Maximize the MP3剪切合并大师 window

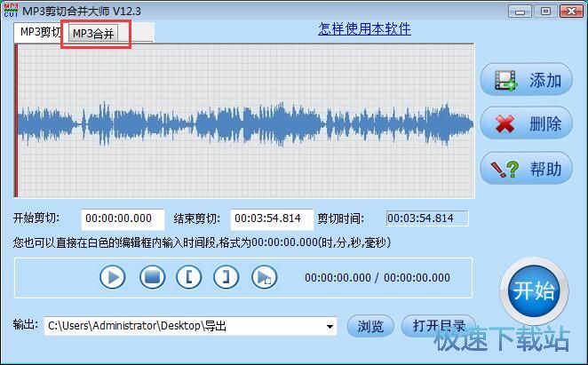(x=545, y=12)
